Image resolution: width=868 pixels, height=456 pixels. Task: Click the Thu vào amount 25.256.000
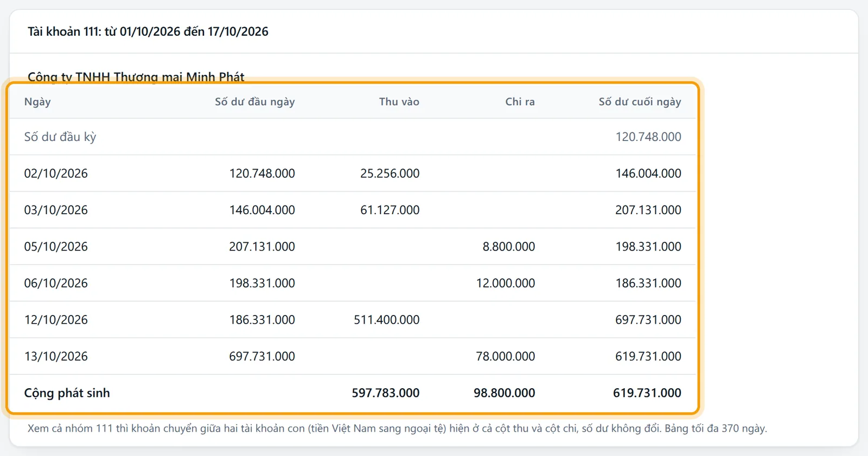[390, 174]
